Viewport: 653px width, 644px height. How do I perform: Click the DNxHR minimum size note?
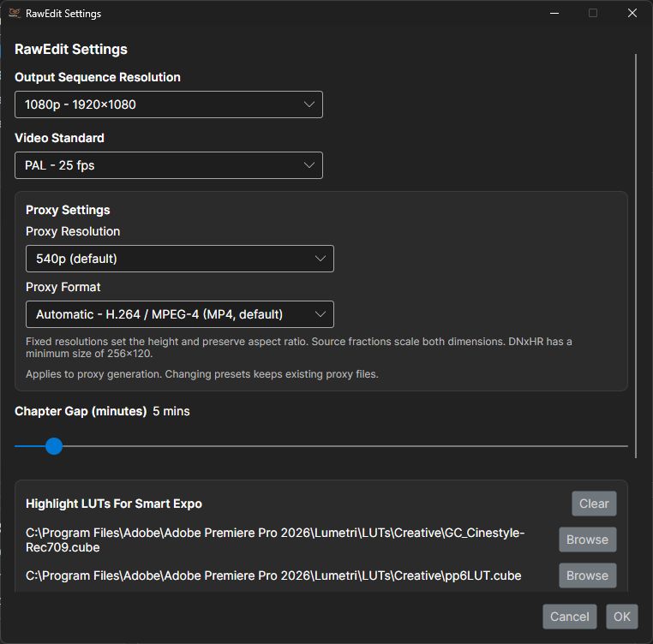click(x=299, y=348)
